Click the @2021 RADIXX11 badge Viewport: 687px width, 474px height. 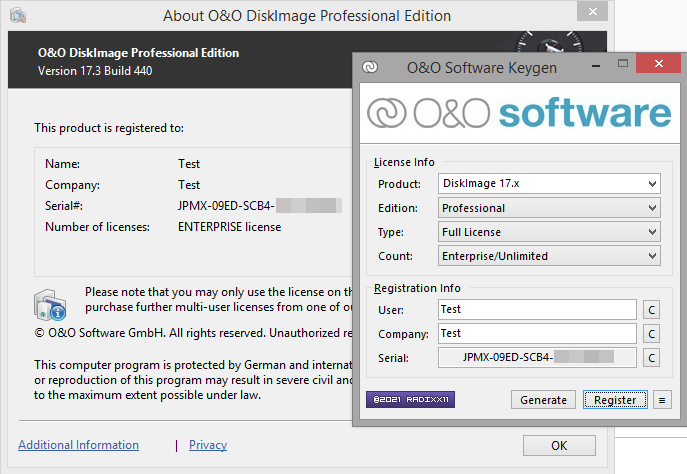(x=411, y=400)
